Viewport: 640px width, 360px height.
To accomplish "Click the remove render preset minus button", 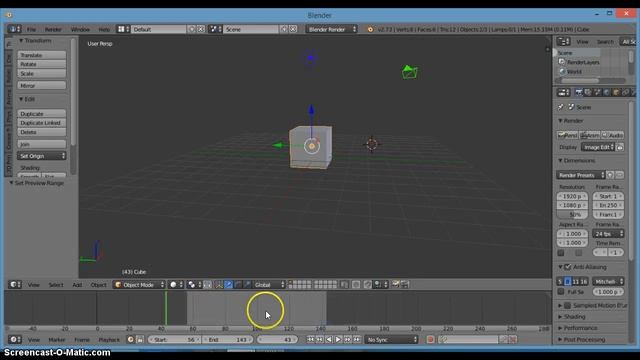I will 620,175.
